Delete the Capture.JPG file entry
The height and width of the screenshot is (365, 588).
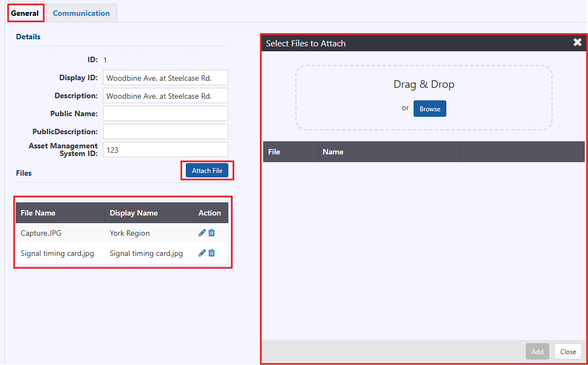pyautogui.click(x=212, y=233)
